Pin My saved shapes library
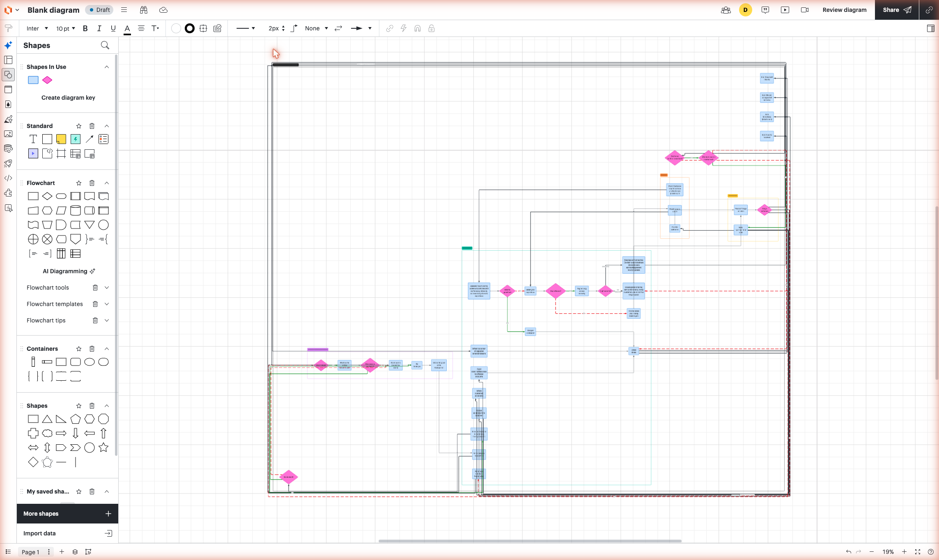939x560 pixels. [x=79, y=491]
